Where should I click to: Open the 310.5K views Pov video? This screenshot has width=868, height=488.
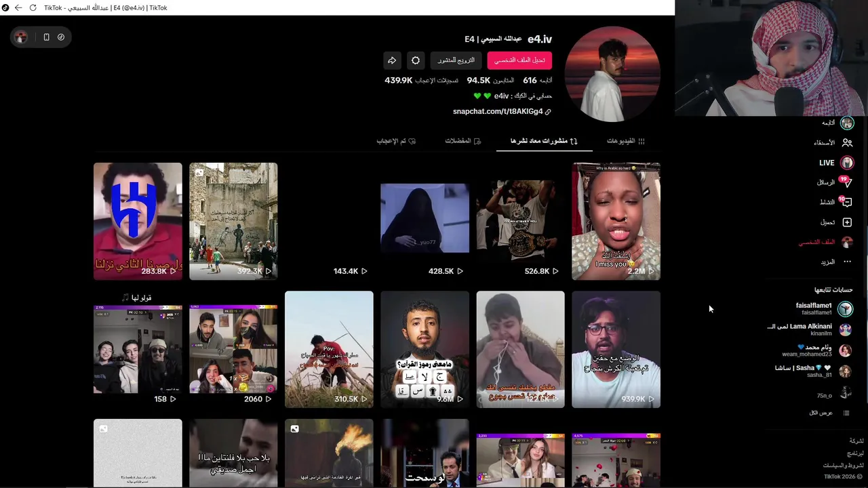click(329, 350)
